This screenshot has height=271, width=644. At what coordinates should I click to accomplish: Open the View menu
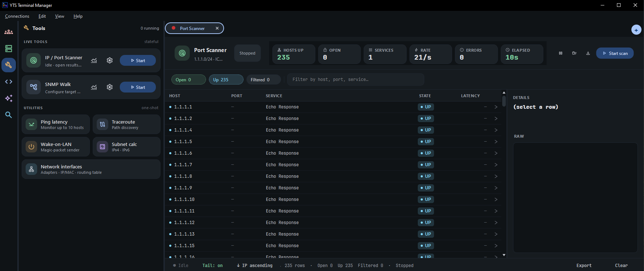(x=60, y=16)
